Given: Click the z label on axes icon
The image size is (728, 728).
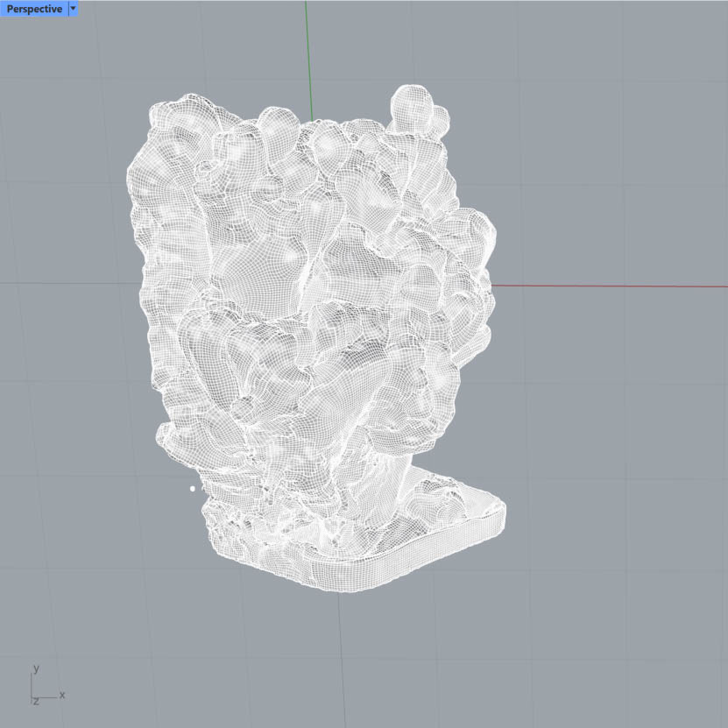Looking at the screenshot, I should (x=36, y=702).
